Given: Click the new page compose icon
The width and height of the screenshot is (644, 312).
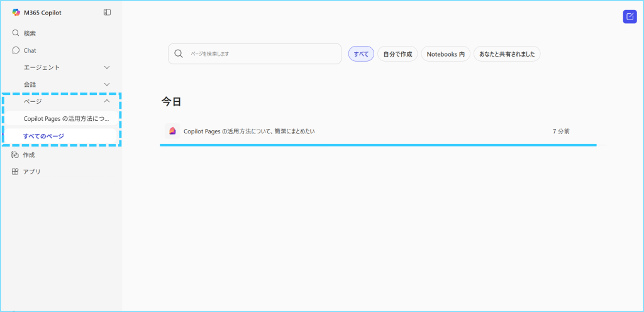Looking at the screenshot, I should 630,16.
